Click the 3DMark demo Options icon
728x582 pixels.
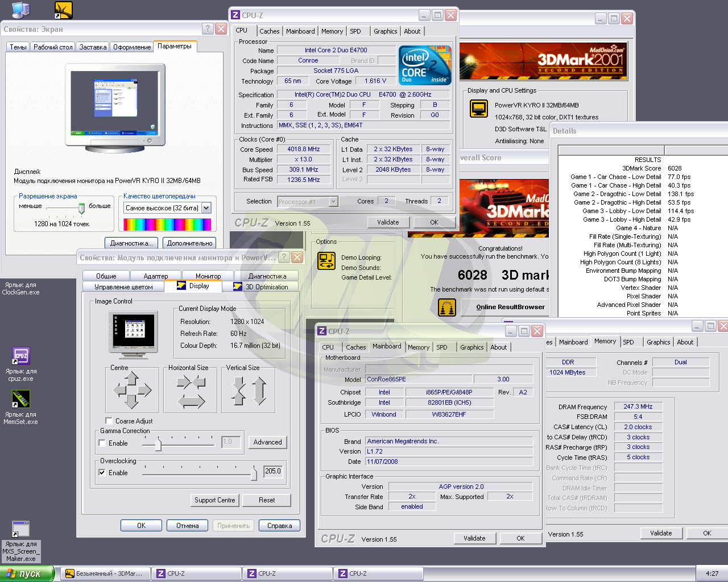(x=326, y=261)
